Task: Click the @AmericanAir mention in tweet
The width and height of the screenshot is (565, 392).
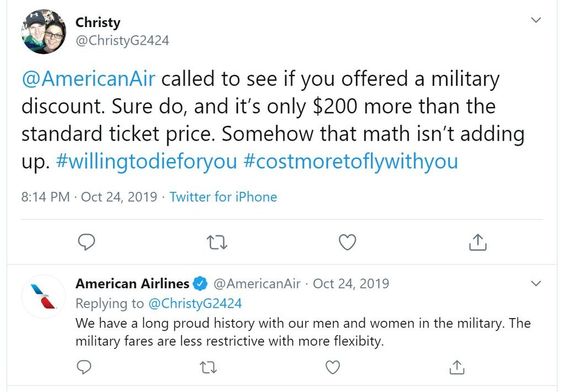Action: (x=88, y=79)
